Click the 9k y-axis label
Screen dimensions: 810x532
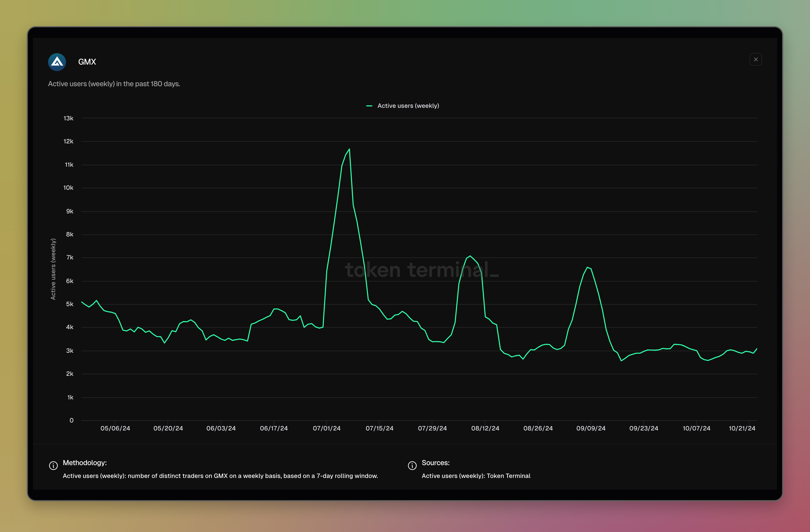(70, 211)
